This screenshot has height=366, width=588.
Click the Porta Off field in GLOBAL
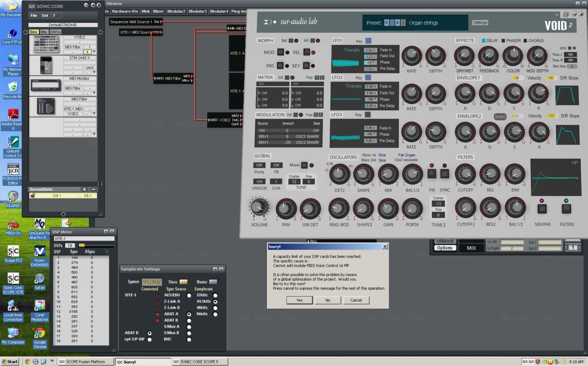click(x=259, y=165)
